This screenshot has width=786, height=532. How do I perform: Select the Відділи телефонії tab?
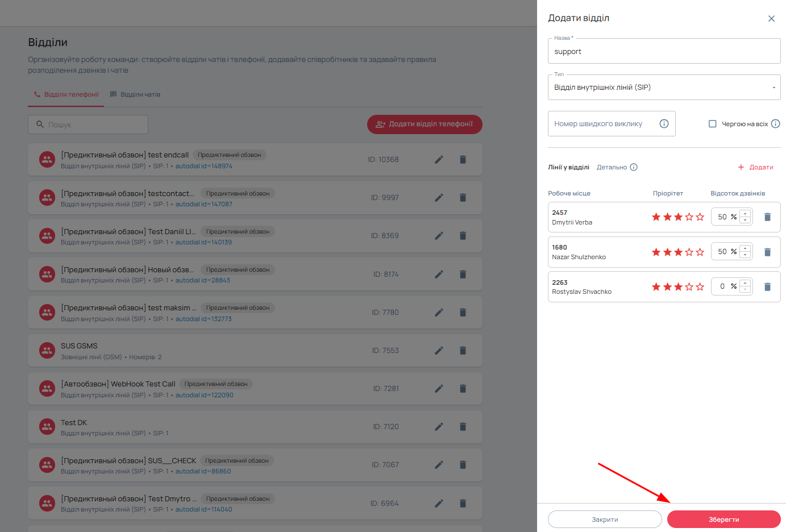[66, 94]
